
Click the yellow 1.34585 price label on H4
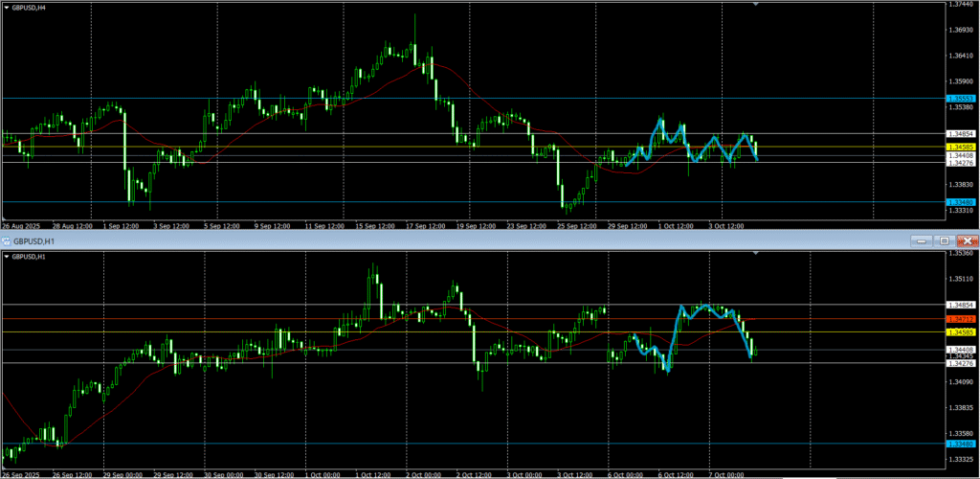960,147
